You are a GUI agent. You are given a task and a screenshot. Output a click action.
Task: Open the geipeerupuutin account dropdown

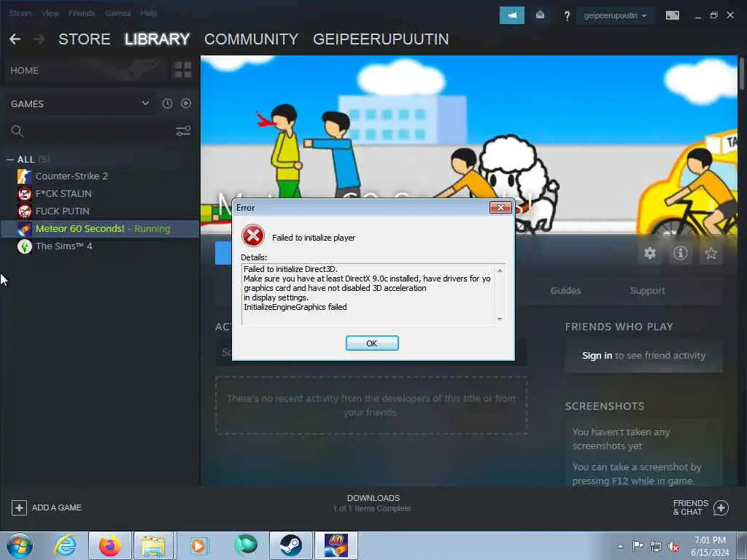615,16
